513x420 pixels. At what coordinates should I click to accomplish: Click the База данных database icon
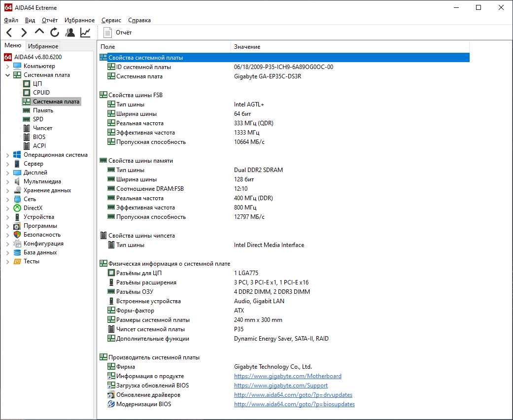[17, 252]
